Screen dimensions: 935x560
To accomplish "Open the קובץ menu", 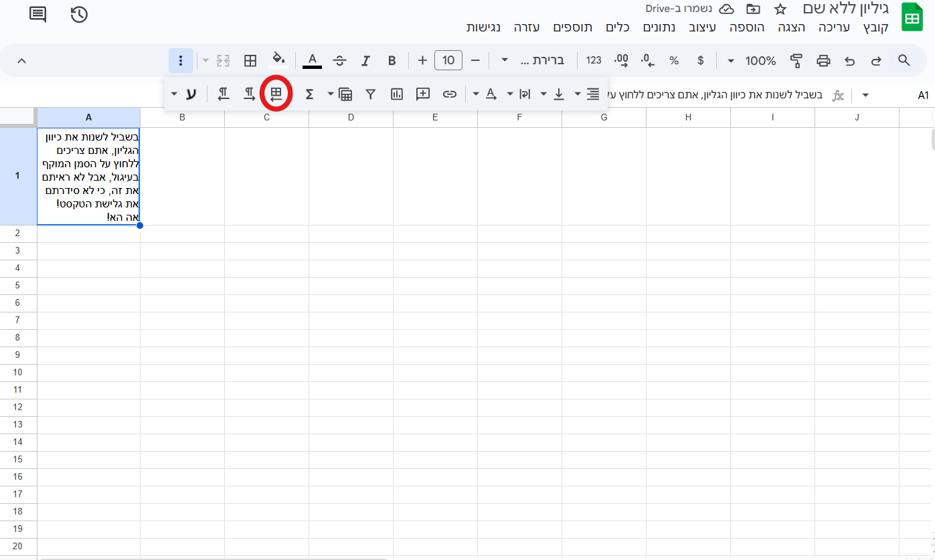I will point(875,27).
